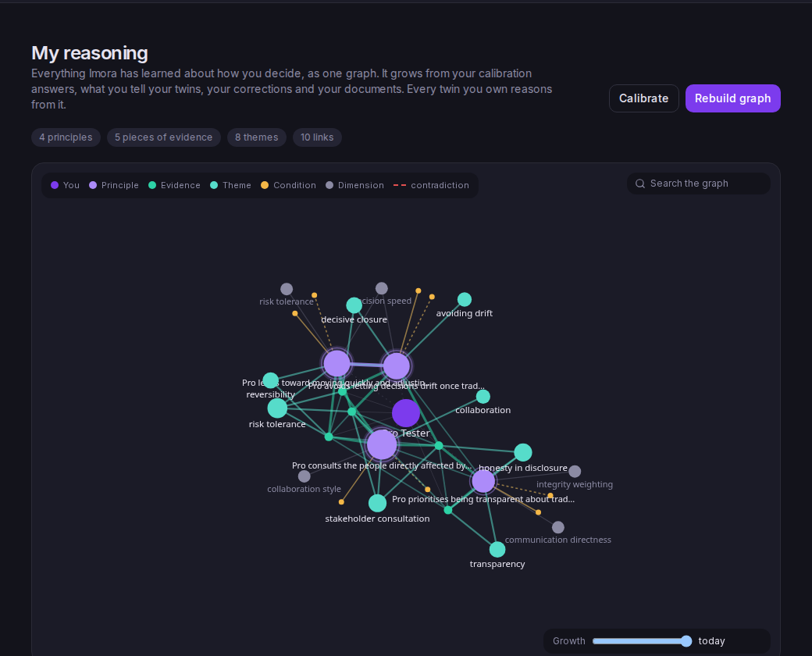Click the Theme legend dot
Screen dimensions: 812x656
coord(214,185)
